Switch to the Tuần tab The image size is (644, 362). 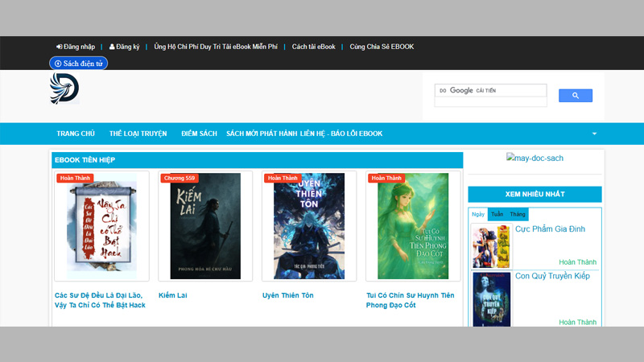tap(497, 215)
